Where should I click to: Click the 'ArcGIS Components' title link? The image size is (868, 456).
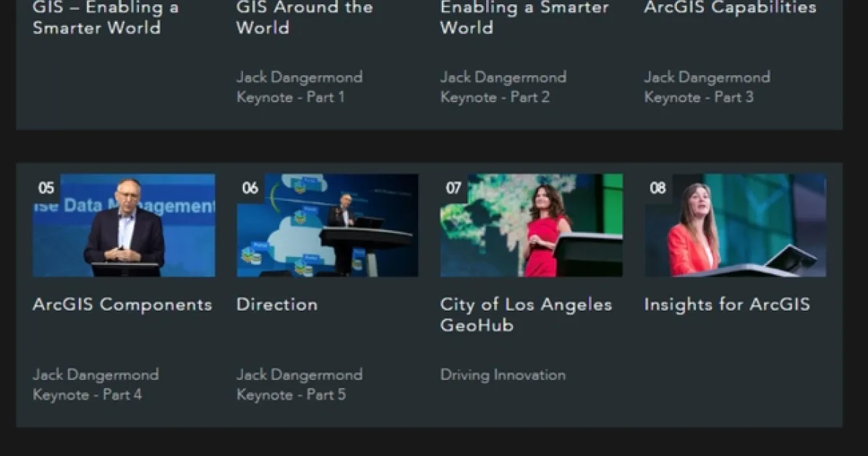coord(122,305)
